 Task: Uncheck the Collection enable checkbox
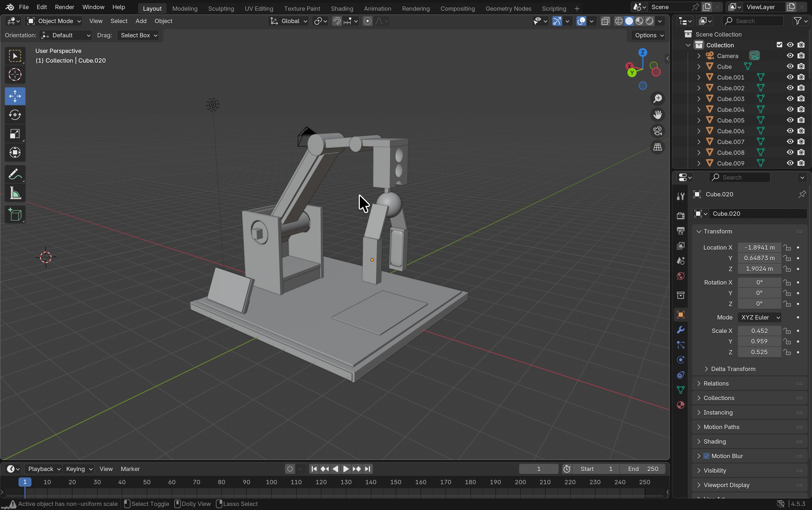pos(780,45)
